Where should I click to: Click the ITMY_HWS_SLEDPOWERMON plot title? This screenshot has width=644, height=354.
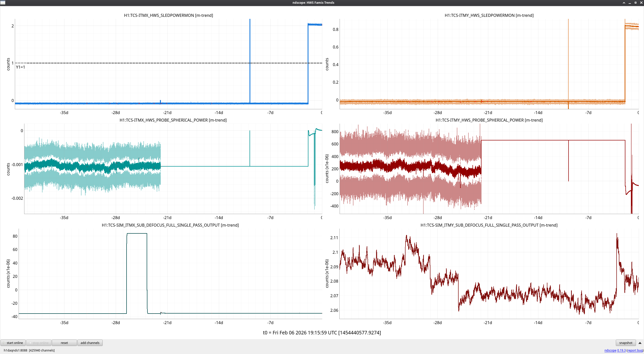pos(489,15)
